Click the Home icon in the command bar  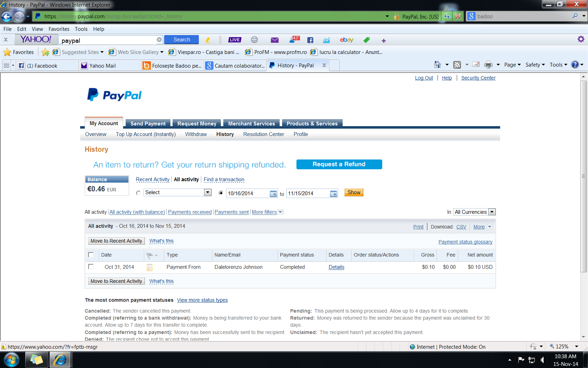pos(437,64)
